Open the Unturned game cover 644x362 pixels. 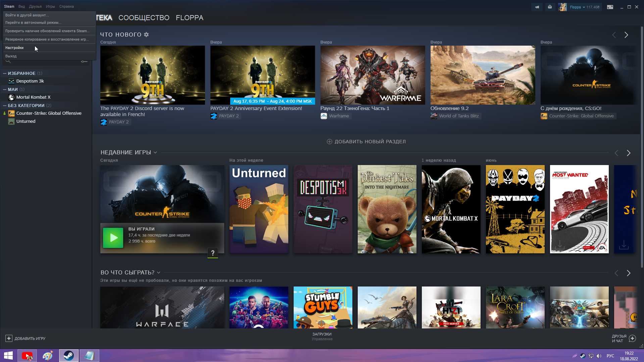click(259, 209)
